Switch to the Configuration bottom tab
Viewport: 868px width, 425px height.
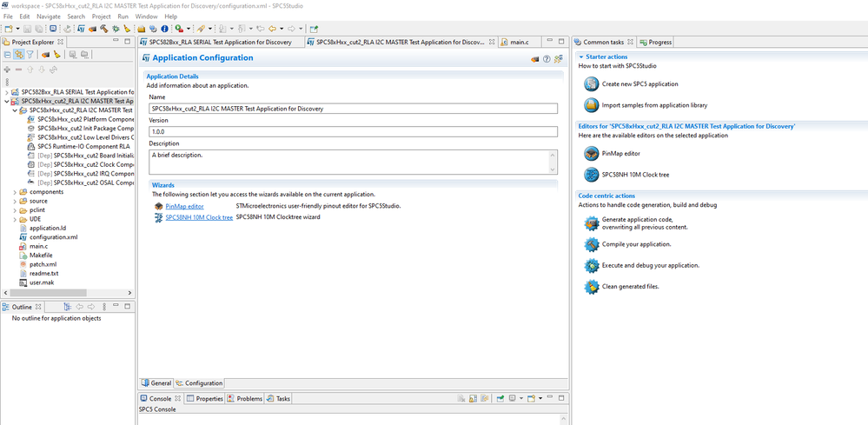click(199, 383)
